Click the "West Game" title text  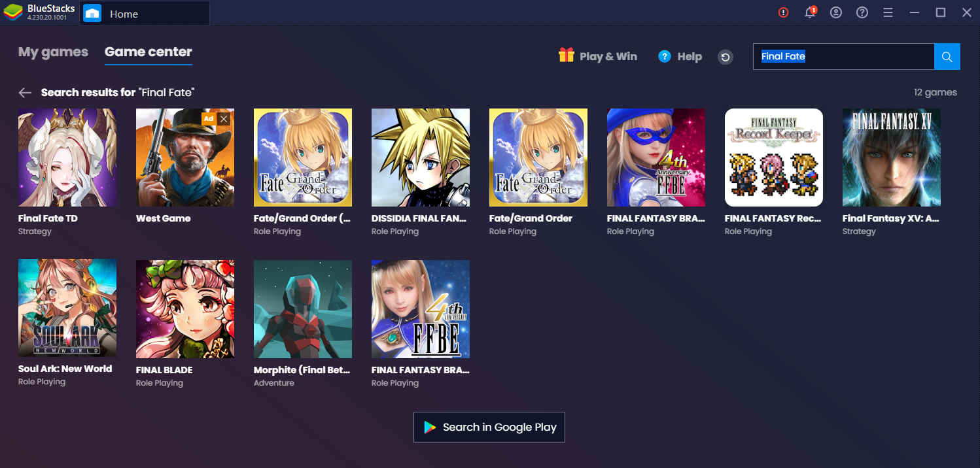(164, 218)
